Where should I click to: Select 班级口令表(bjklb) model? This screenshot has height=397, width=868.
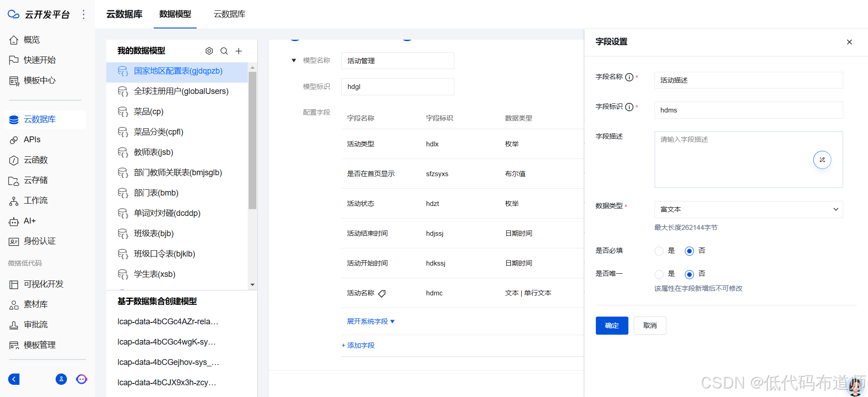(177, 254)
